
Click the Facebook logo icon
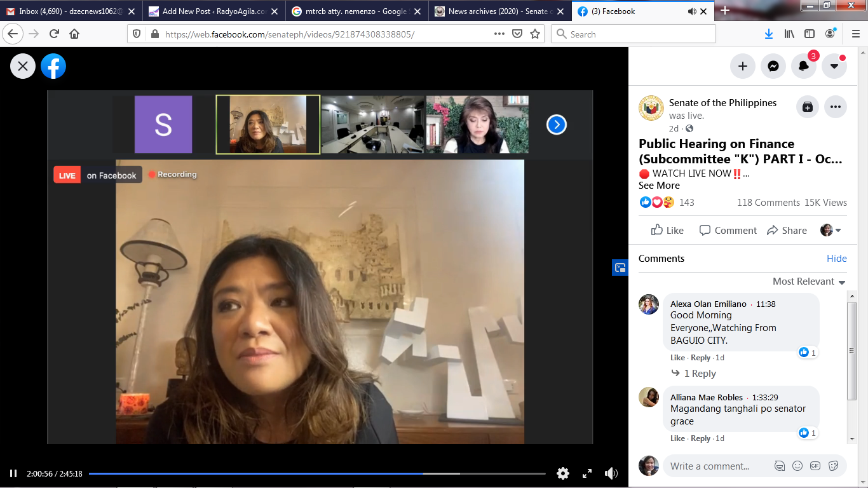click(x=53, y=66)
